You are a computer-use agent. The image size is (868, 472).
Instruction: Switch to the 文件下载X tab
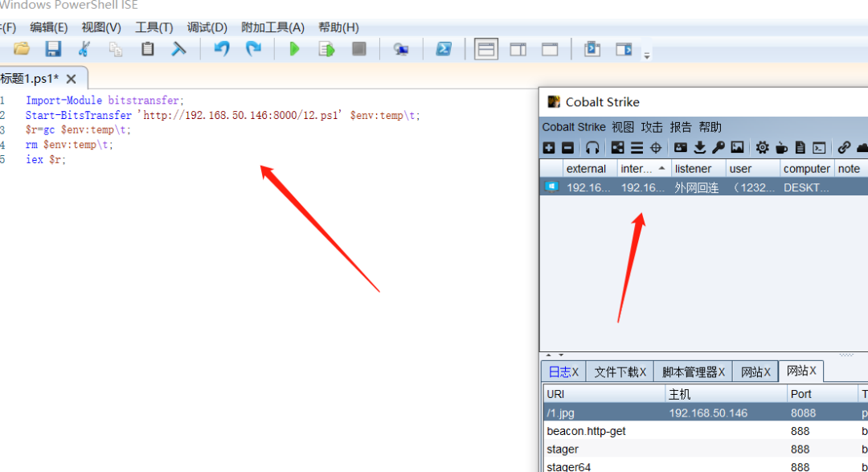tap(620, 371)
